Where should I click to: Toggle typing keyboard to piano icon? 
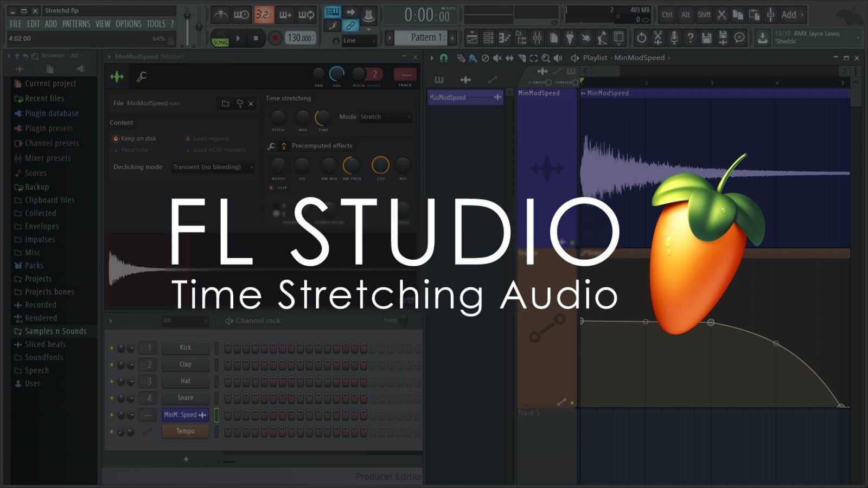pyautogui.click(x=332, y=12)
